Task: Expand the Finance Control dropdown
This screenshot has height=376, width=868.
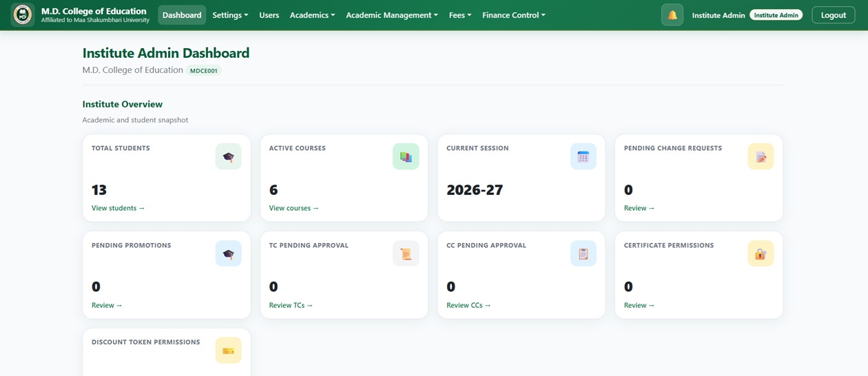Action: (x=514, y=15)
